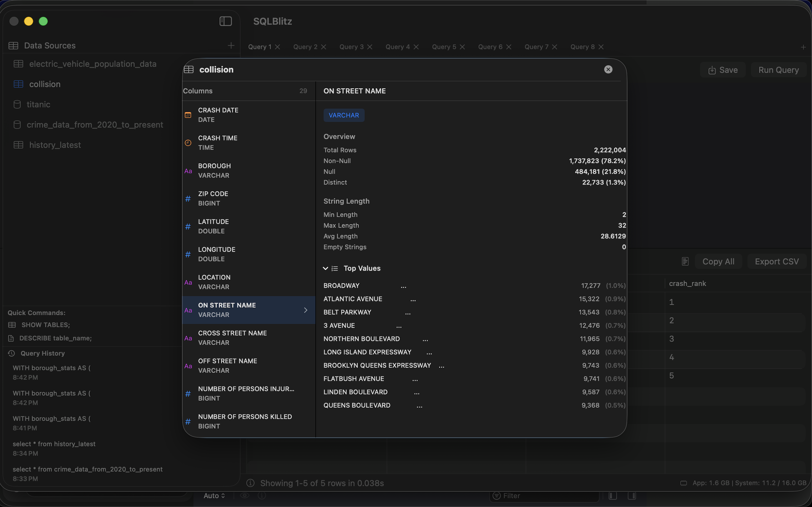Switch to the Query 7 tab
This screenshot has height=507, width=812.
tap(536, 47)
